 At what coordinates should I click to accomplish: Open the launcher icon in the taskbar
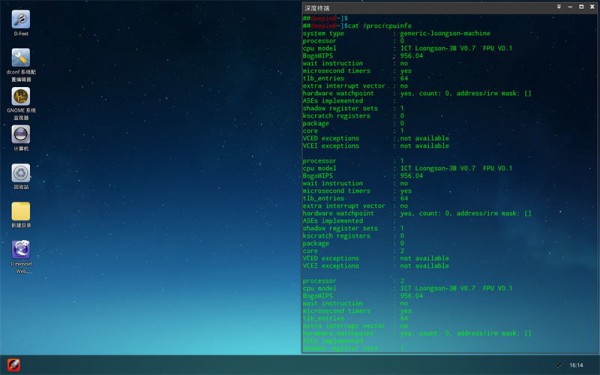[x=13, y=365]
